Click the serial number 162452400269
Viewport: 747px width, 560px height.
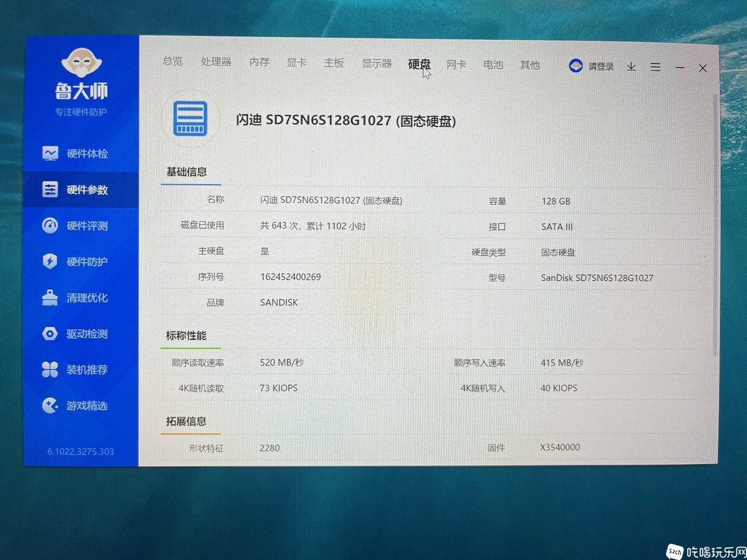291,277
